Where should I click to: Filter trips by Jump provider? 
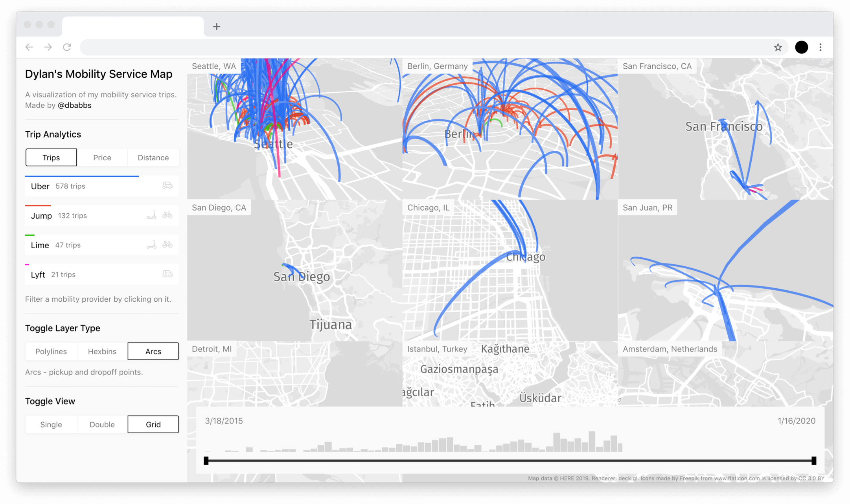[x=102, y=216]
